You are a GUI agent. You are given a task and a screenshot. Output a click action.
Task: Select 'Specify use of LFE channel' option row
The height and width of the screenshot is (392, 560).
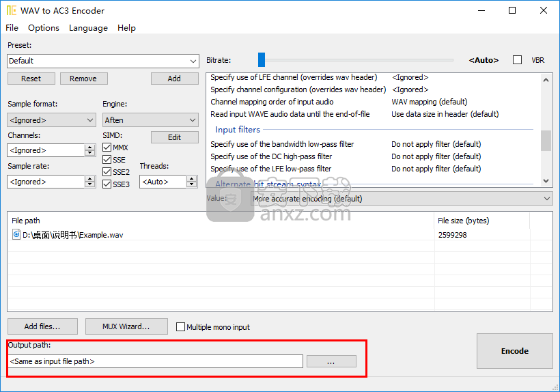click(372, 77)
